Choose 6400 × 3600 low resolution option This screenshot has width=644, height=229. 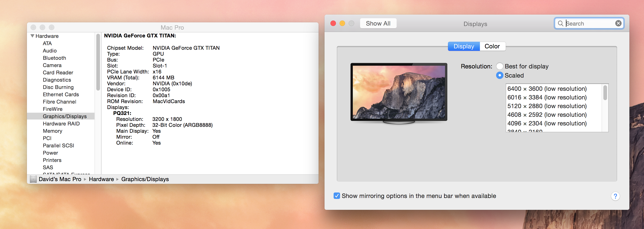click(547, 89)
